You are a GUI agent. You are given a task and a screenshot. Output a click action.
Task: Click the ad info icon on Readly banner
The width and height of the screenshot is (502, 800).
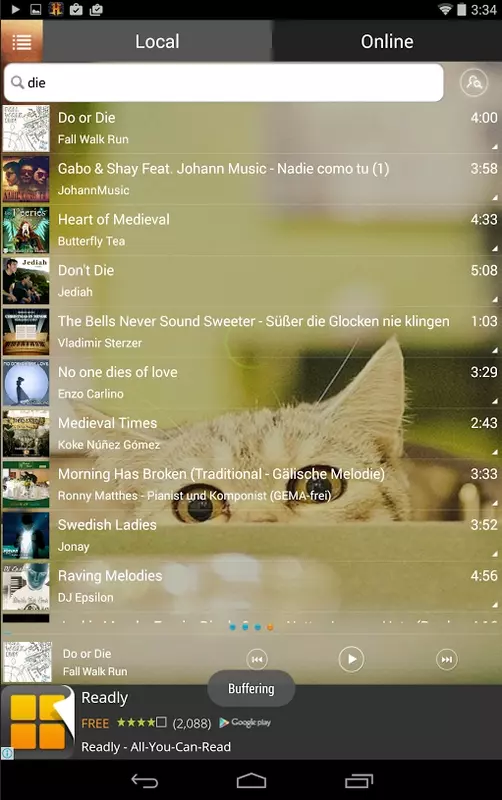point(7,753)
